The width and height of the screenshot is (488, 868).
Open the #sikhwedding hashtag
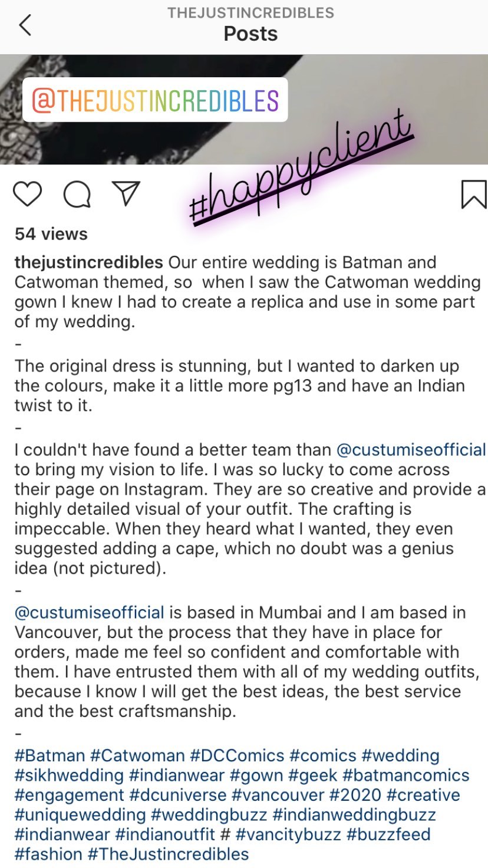69,775
